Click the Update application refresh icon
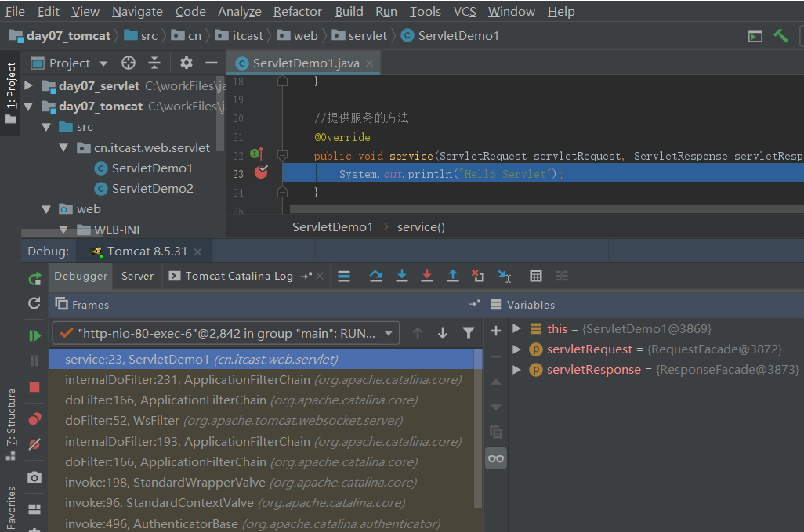Image resolution: width=804 pixels, height=532 pixels. 34,303
